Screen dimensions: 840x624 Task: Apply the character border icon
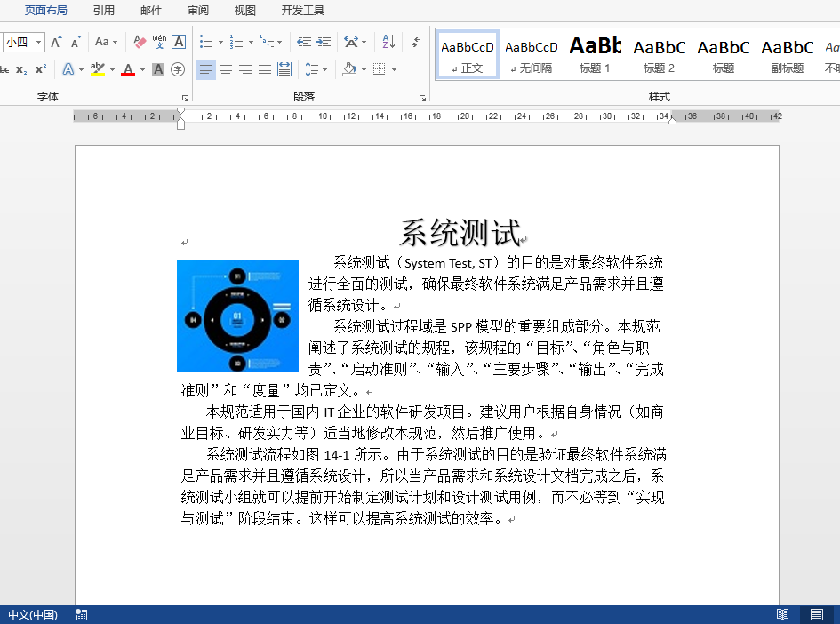[180, 43]
